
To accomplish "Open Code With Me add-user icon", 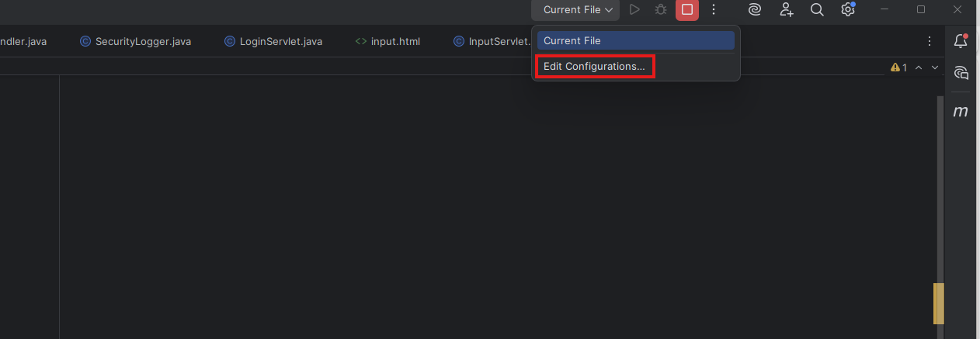I will 787,10.
